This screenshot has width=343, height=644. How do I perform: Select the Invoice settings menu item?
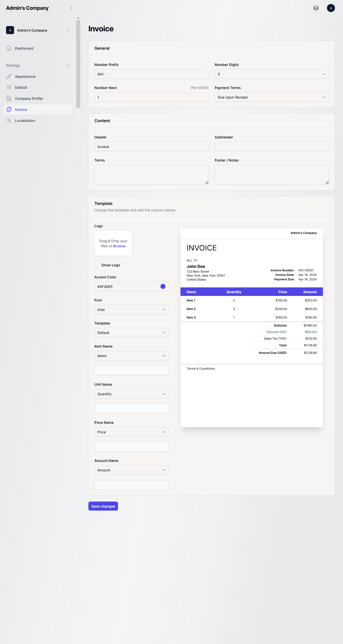38,109
